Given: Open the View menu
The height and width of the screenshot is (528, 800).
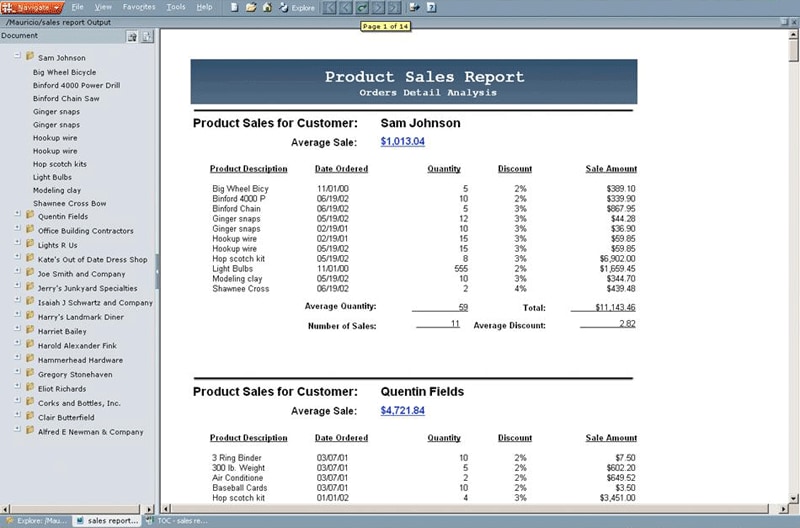Looking at the screenshot, I should (x=103, y=7).
